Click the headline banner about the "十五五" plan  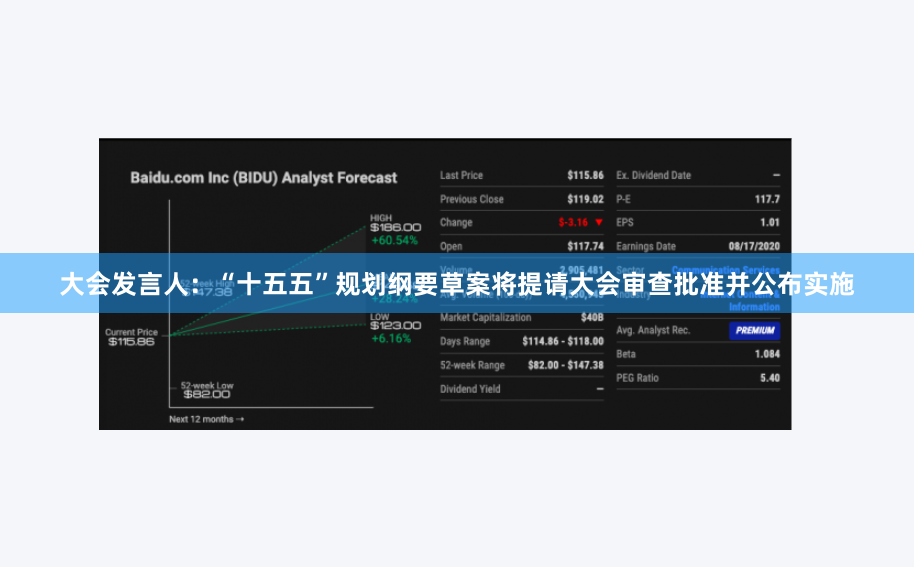point(456,284)
